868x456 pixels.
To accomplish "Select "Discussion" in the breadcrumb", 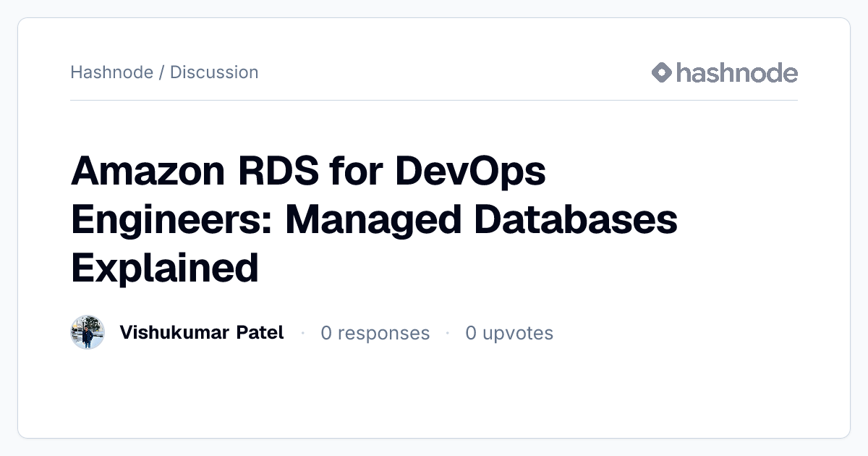I will [x=214, y=72].
